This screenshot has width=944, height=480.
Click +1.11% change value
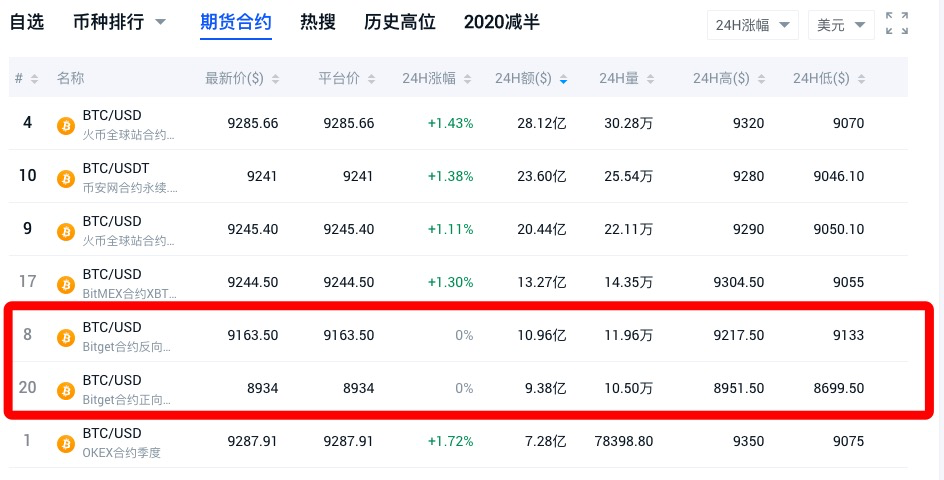pos(450,229)
